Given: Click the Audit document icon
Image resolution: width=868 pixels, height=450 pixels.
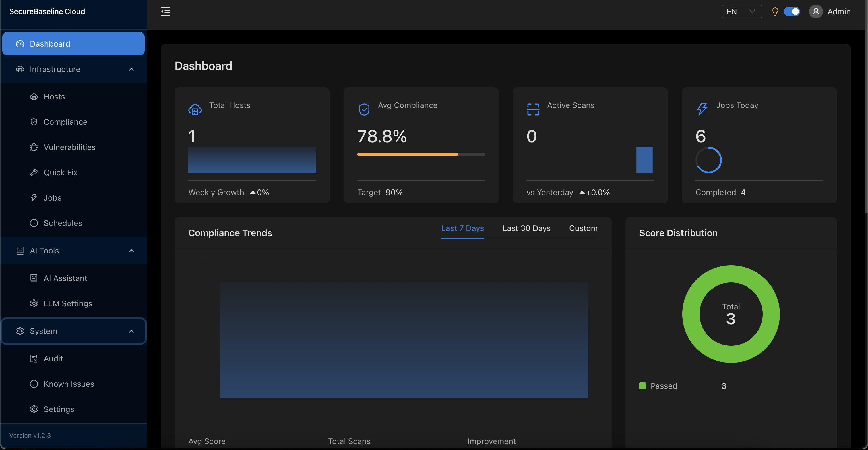Looking at the screenshot, I should point(34,359).
